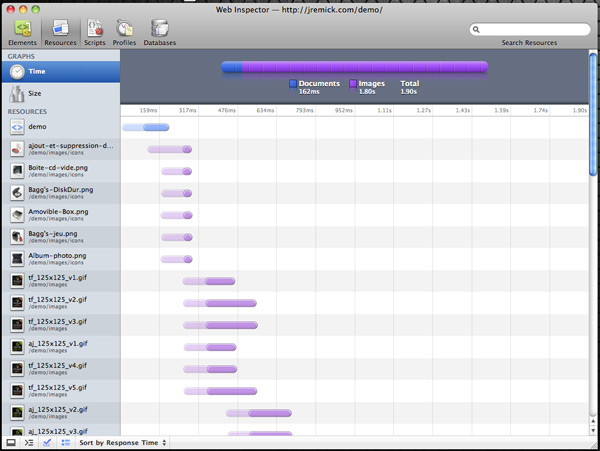Toggle the checkmark status bar icon
This screenshot has width=600, height=451.
coord(47,443)
